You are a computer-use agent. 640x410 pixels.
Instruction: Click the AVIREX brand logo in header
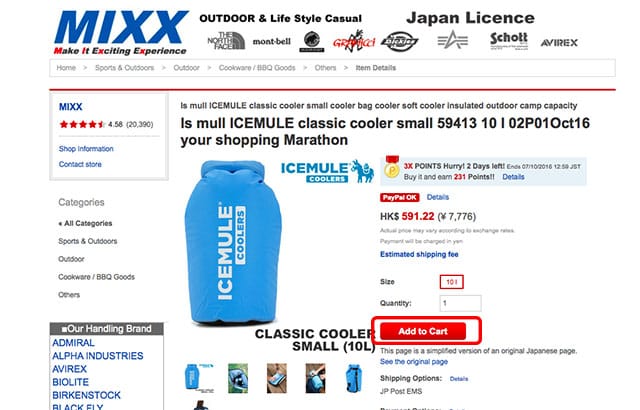click(559, 42)
